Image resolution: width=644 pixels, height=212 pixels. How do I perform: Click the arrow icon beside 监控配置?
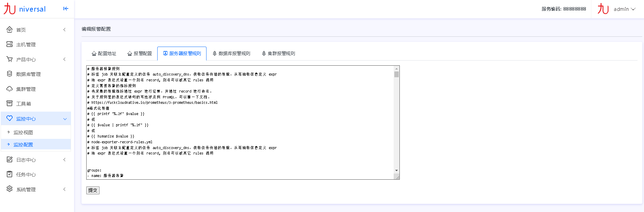coord(8,144)
